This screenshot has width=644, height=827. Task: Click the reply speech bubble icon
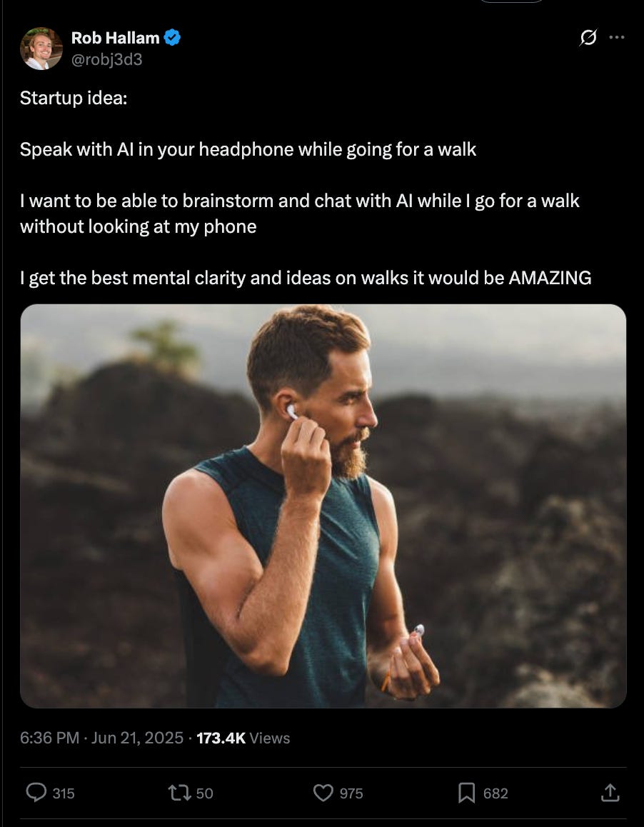tap(36, 793)
